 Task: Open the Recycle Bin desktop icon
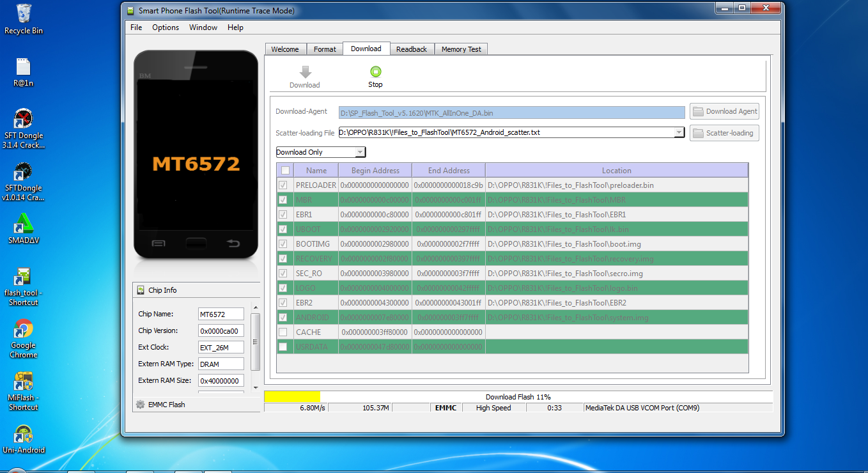pyautogui.click(x=24, y=19)
